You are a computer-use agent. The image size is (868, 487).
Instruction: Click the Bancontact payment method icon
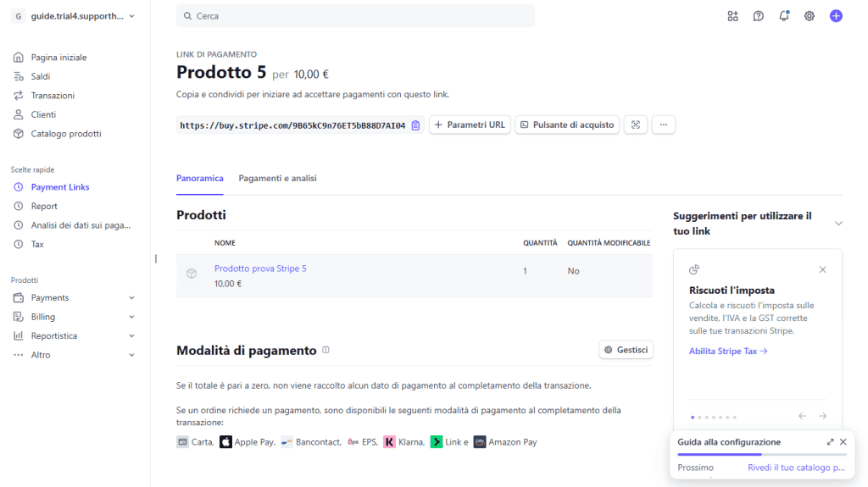pos(287,441)
